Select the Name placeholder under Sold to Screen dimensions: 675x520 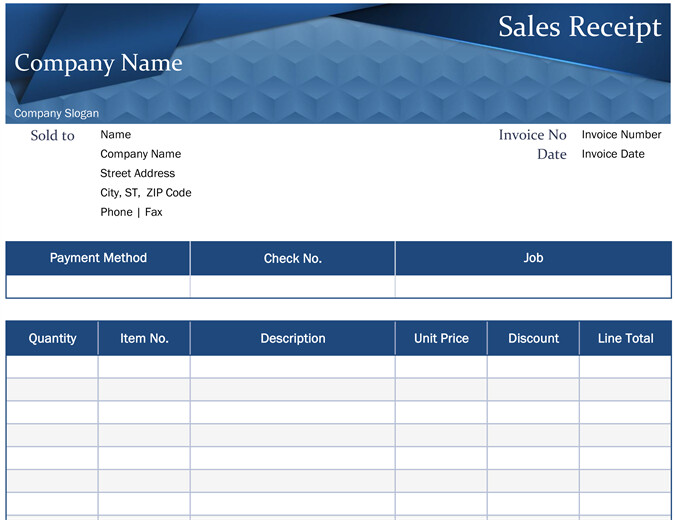pos(116,134)
